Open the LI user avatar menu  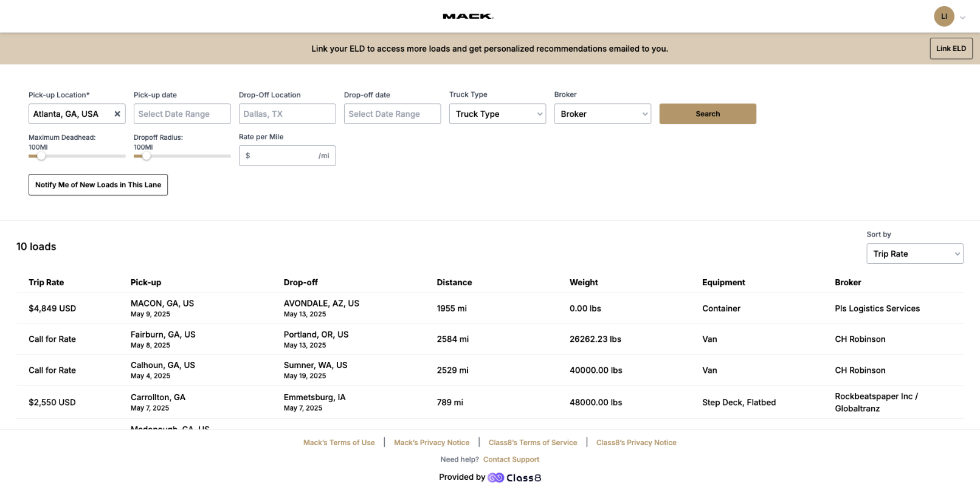[x=944, y=16]
